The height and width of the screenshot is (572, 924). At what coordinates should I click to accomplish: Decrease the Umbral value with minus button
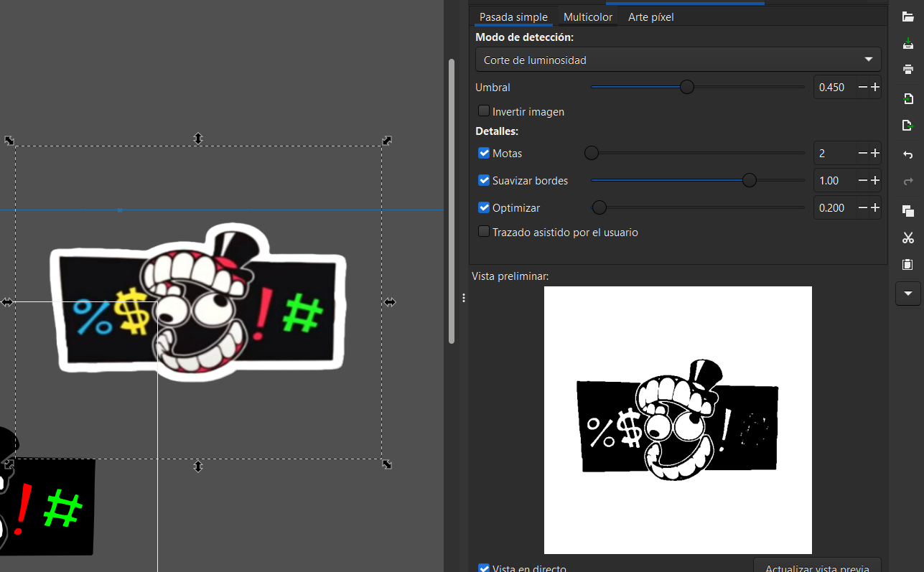[862, 87]
